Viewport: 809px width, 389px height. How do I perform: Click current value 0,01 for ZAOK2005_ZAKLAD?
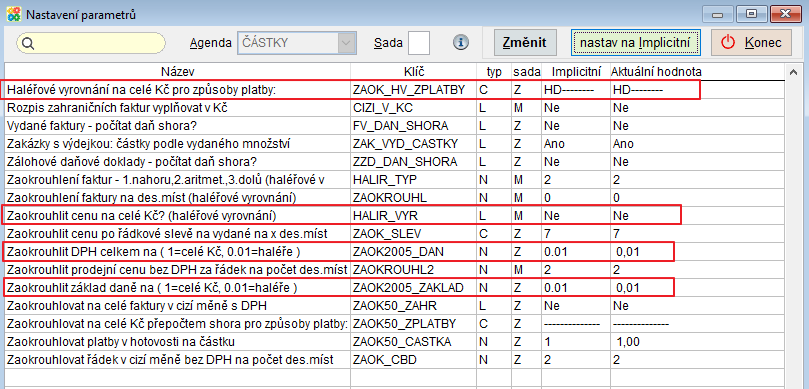click(698, 287)
